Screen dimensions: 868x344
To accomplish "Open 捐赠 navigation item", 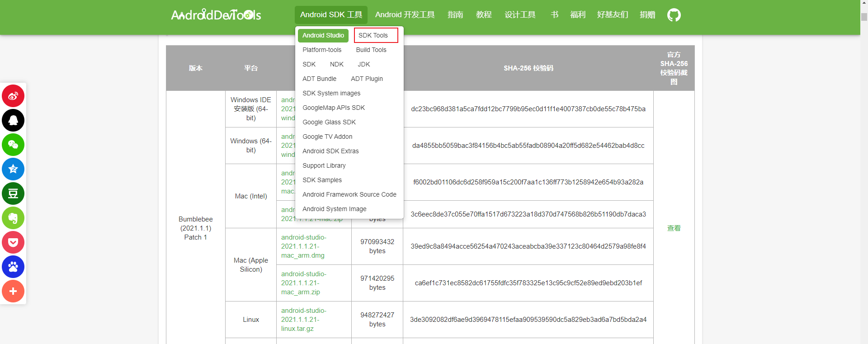I will pos(647,15).
